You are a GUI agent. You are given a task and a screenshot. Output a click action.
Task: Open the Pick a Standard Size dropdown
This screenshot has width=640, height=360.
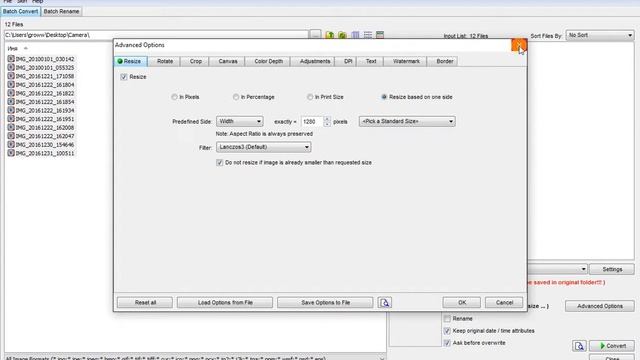(407, 121)
